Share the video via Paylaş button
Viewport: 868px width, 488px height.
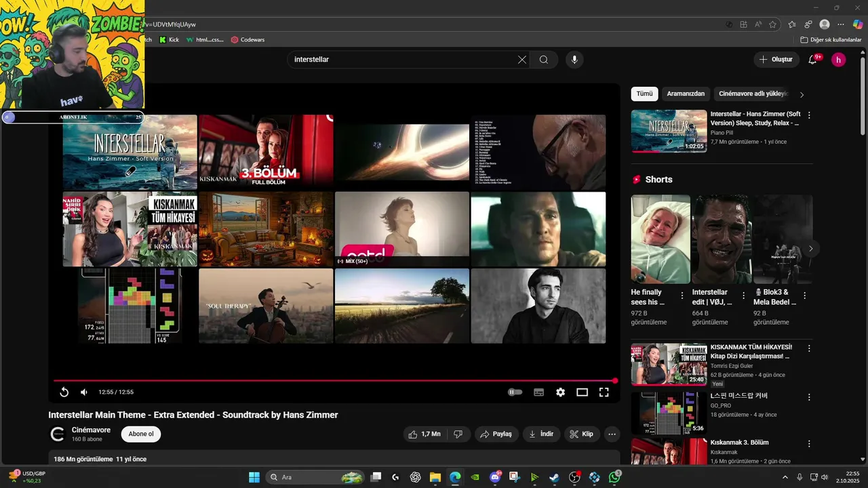point(497,434)
